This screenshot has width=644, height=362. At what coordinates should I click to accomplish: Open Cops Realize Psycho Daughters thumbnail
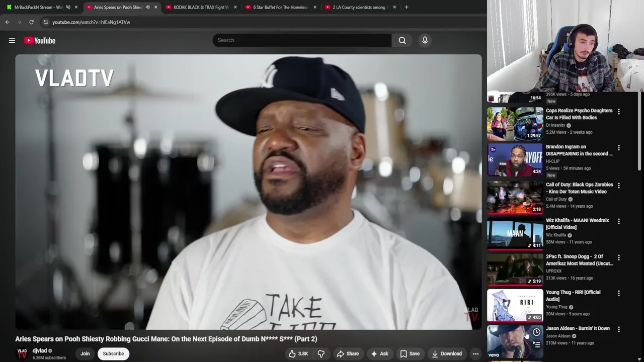515,124
